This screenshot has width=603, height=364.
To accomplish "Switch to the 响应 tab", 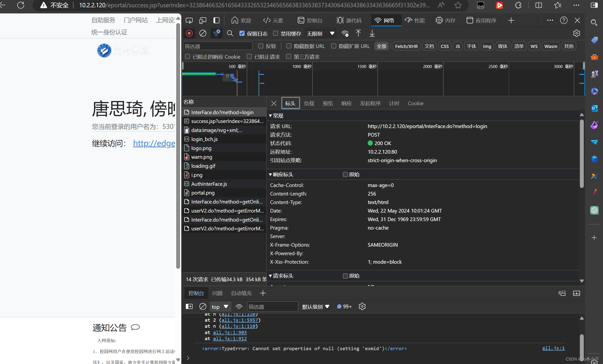I will [346, 103].
